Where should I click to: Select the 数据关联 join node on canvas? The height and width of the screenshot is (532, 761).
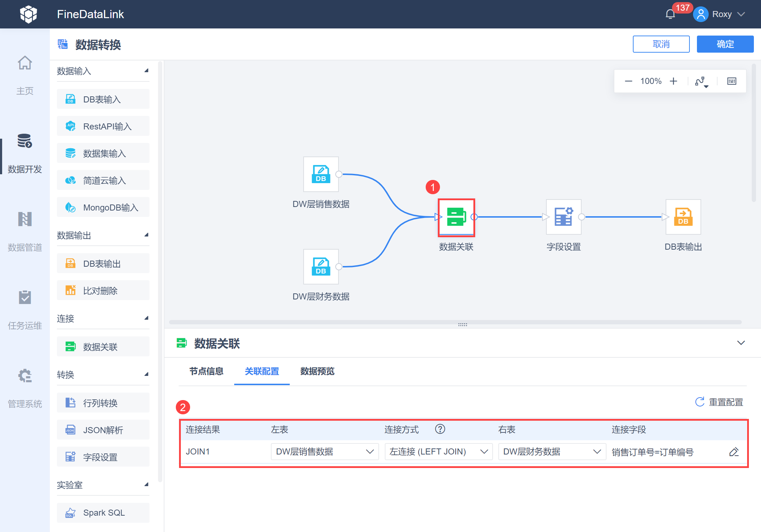click(456, 217)
